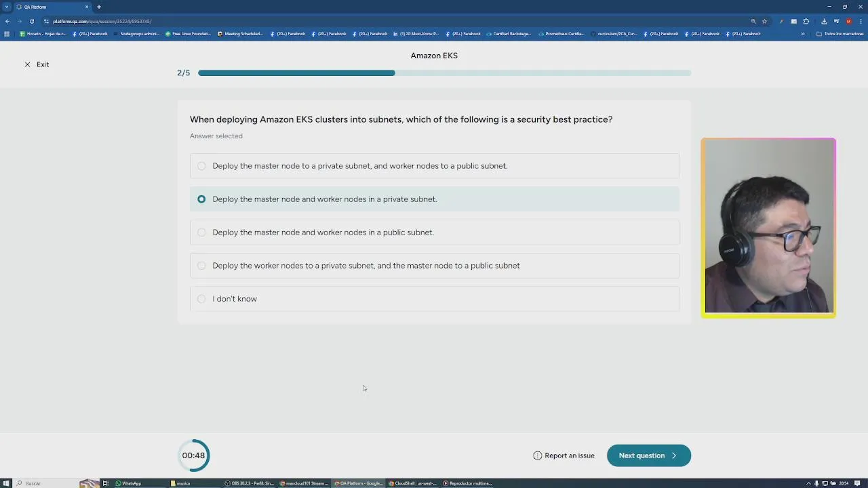This screenshot has width=868, height=488.
Task: Click the webcam video thumbnail
Action: point(768,228)
